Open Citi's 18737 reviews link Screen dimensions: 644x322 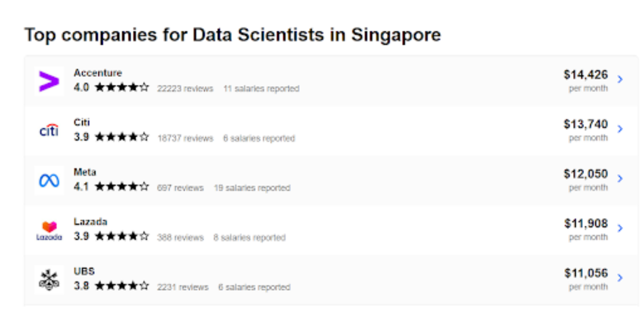pos(185,138)
